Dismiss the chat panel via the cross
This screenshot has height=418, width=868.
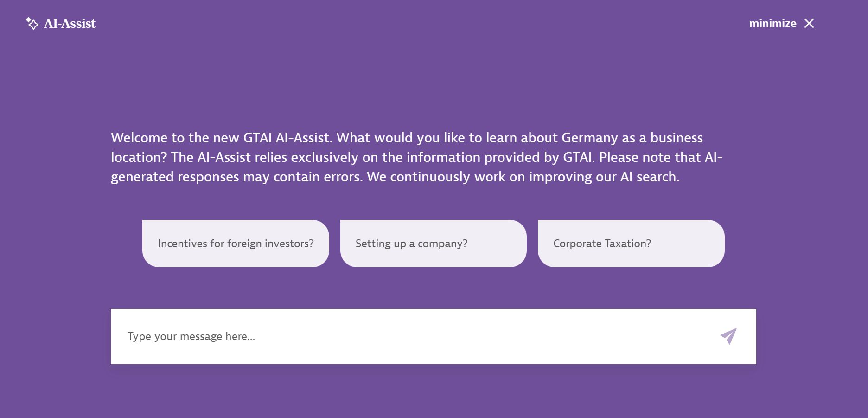(809, 23)
